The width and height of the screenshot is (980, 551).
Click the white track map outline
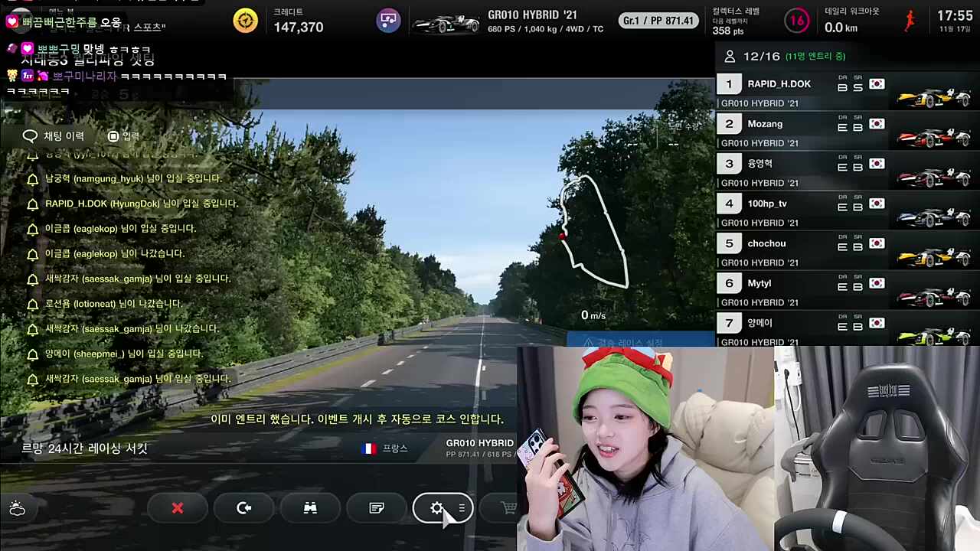(x=593, y=230)
